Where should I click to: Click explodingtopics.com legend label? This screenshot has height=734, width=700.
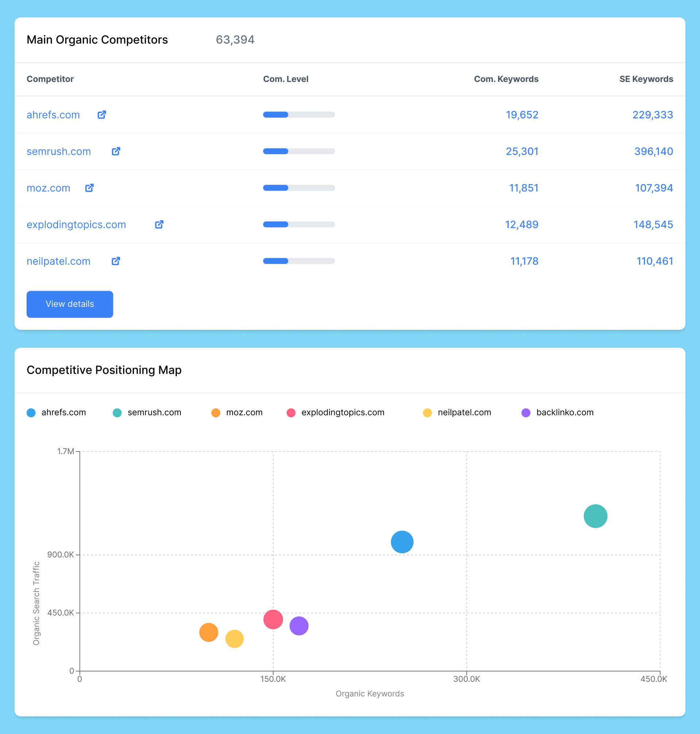coord(343,413)
